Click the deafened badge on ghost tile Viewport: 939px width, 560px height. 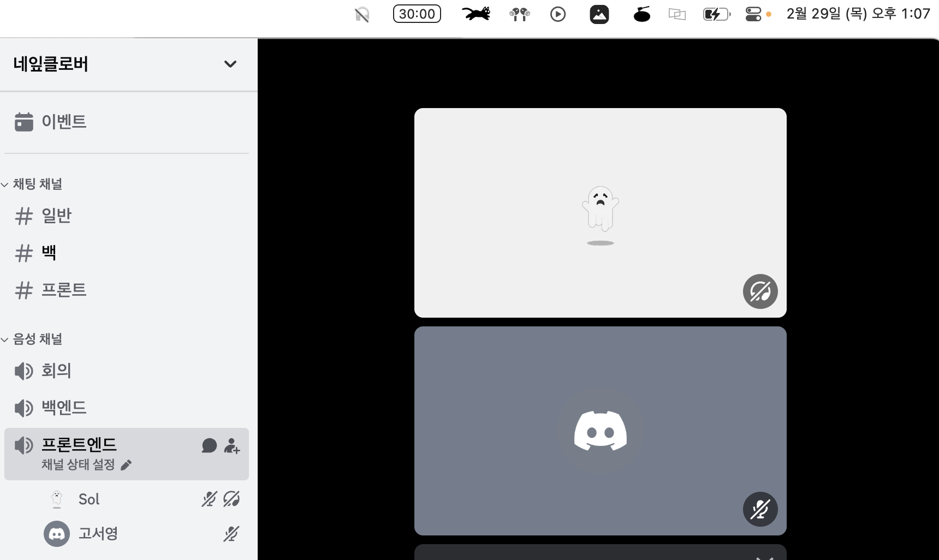(760, 291)
